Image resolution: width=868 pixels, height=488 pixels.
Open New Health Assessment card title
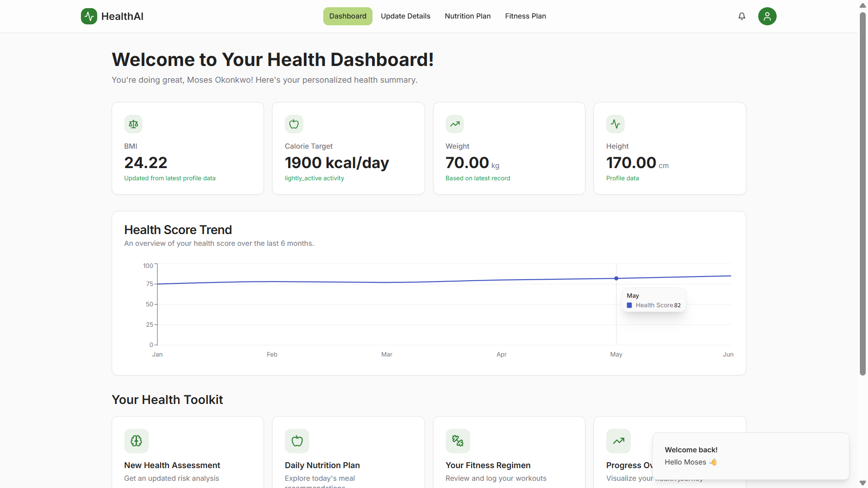point(172,465)
